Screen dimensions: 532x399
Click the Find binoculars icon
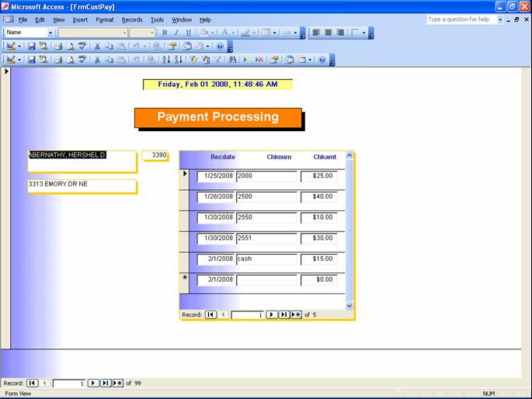point(232,60)
